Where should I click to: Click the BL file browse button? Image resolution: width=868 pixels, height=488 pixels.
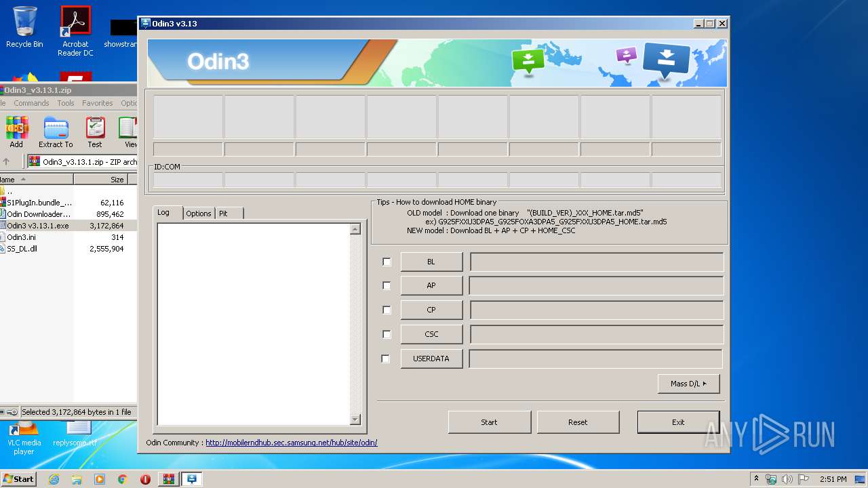[431, 262]
